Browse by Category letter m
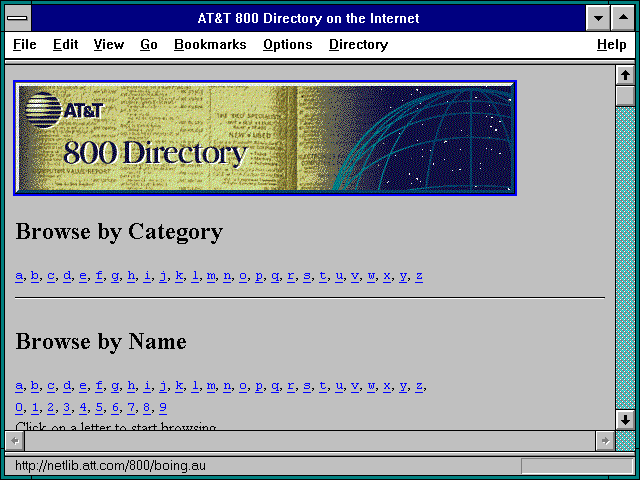640x480 pixels. click(x=211, y=276)
